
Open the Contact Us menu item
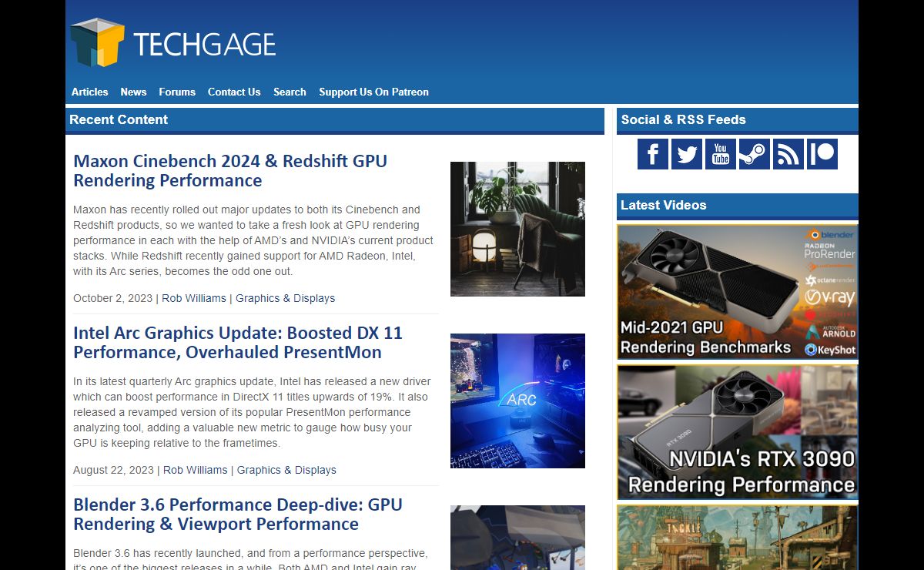234,92
